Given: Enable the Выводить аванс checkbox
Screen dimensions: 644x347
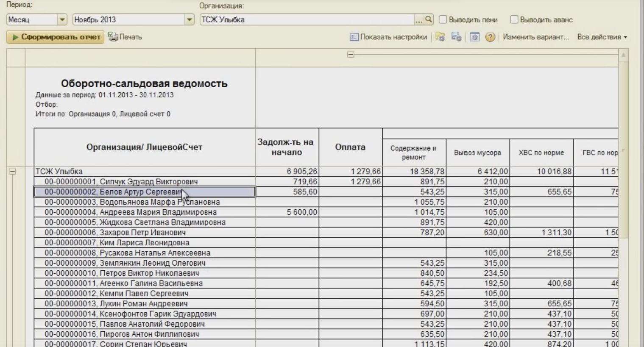Looking at the screenshot, I should [x=514, y=19].
